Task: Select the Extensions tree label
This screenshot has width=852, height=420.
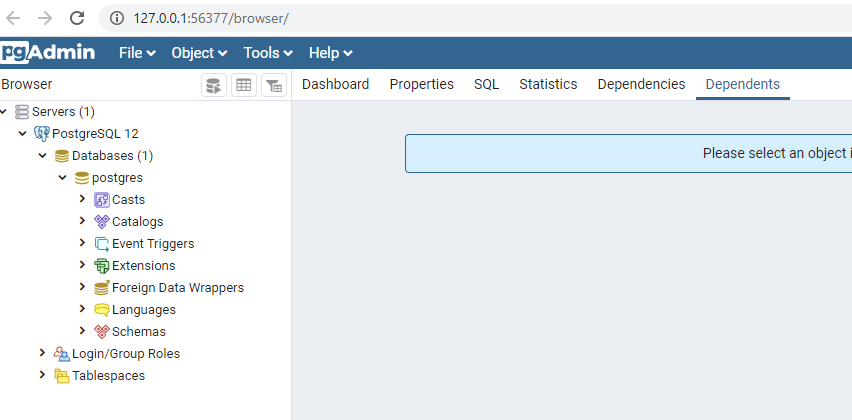Action: [x=144, y=266]
